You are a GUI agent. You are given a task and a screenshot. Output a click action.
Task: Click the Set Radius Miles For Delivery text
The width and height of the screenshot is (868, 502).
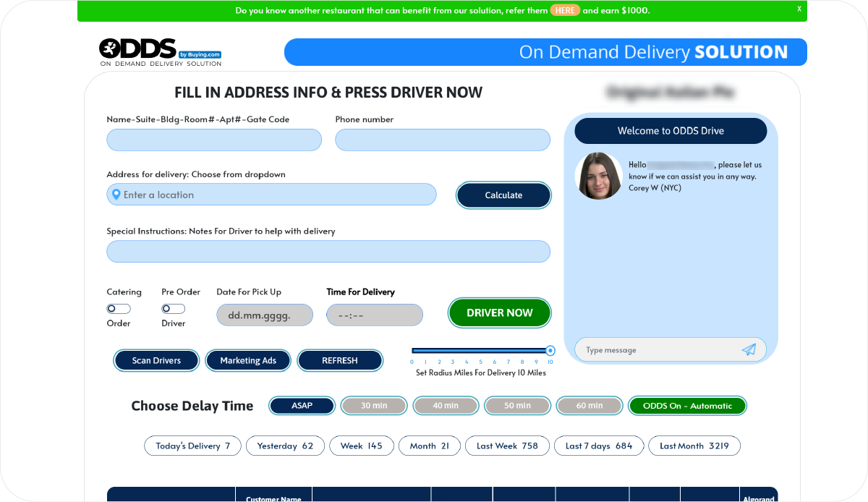click(x=481, y=373)
